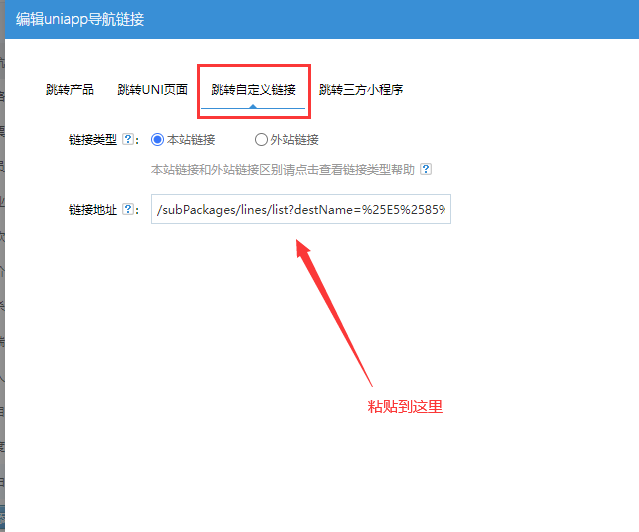
Task: Click background page strip left of dialog
Action: (2, 300)
